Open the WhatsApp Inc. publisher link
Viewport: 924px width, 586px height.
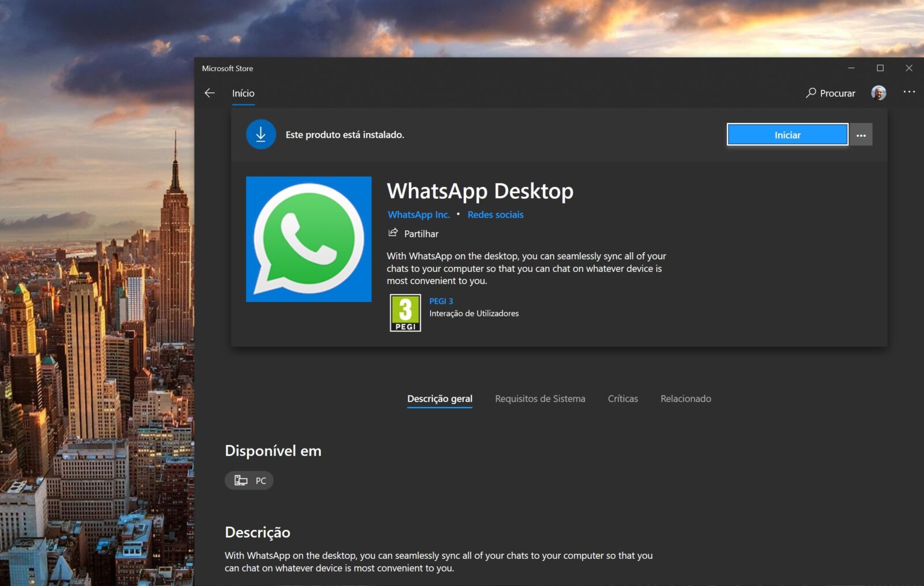419,214
